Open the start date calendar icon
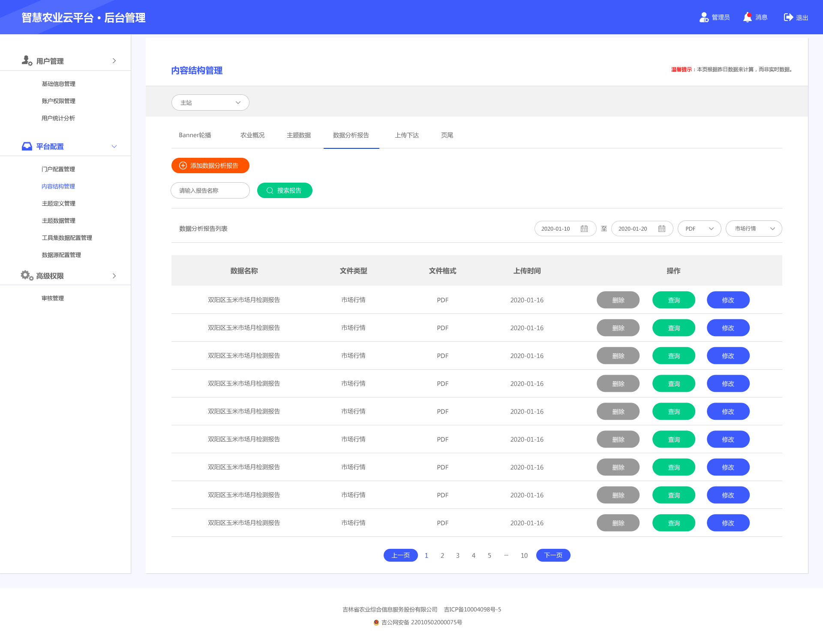The image size is (823, 644). pos(584,229)
